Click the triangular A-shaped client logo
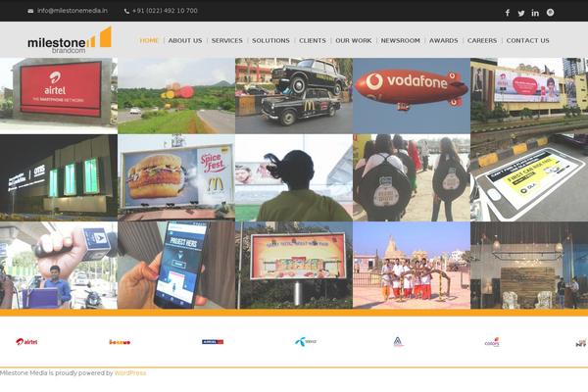The image size is (588, 392). coord(398,341)
